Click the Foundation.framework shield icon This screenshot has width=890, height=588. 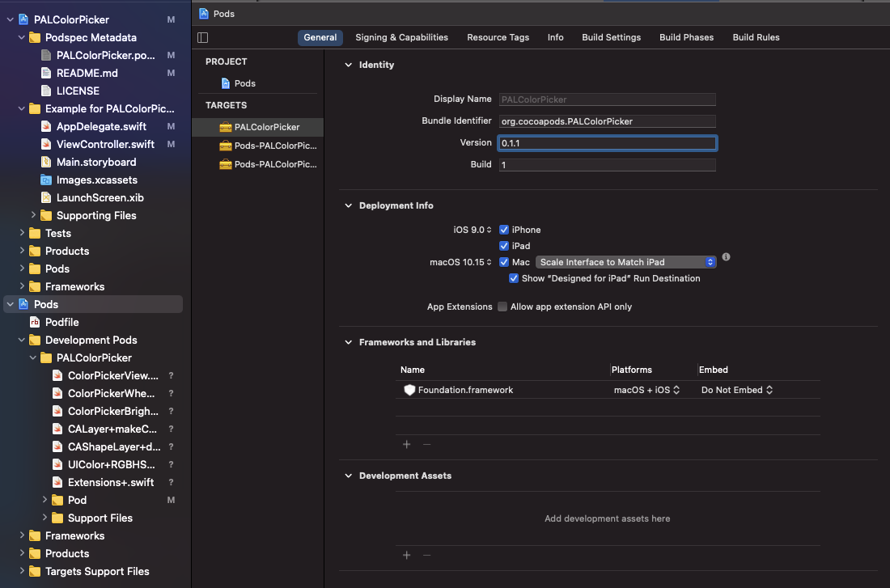click(x=409, y=390)
